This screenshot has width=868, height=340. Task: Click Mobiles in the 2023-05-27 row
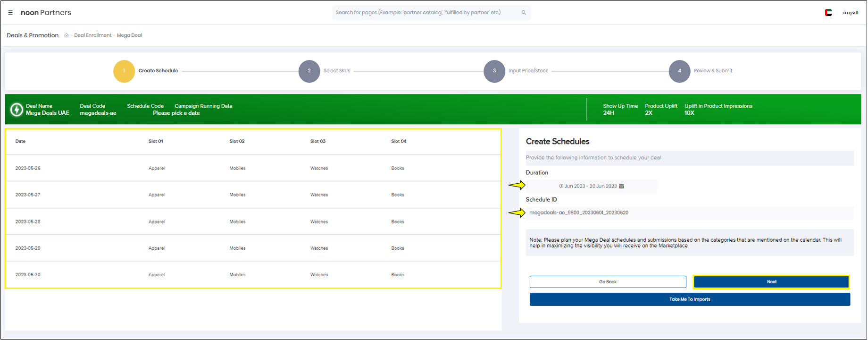tap(237, 195)
